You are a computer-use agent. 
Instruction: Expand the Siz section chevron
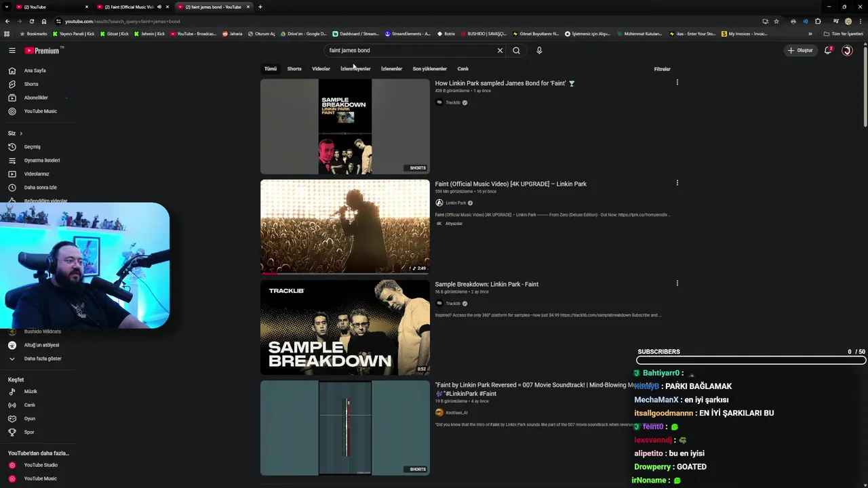pos(21,134)
